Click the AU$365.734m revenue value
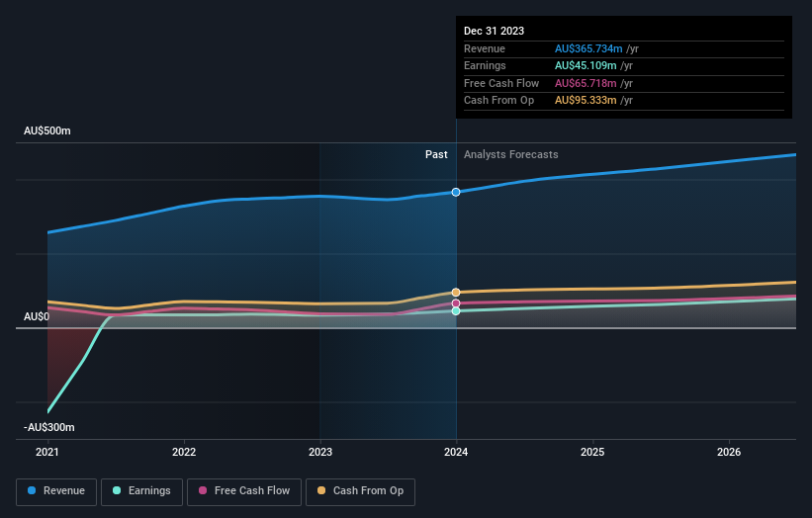The width and height of the screenshot is (812, 518). [x=588, y=48]
